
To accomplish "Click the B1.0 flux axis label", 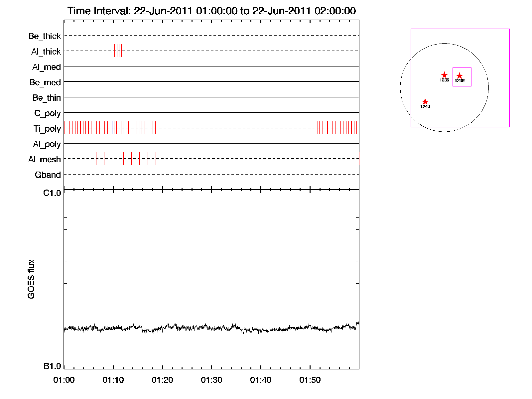I will pos(52,366).
